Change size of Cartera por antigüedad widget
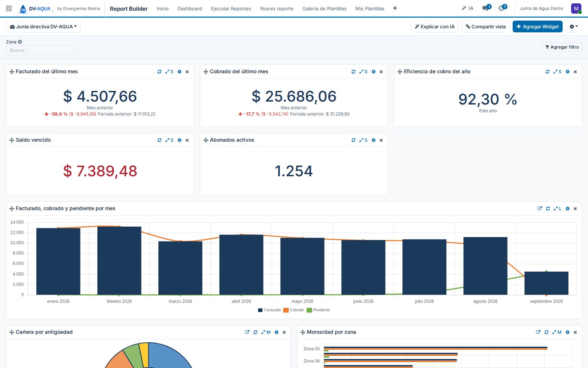Image resolution: width=588 pixels, height=368 pixels. [x=266, y=332]
